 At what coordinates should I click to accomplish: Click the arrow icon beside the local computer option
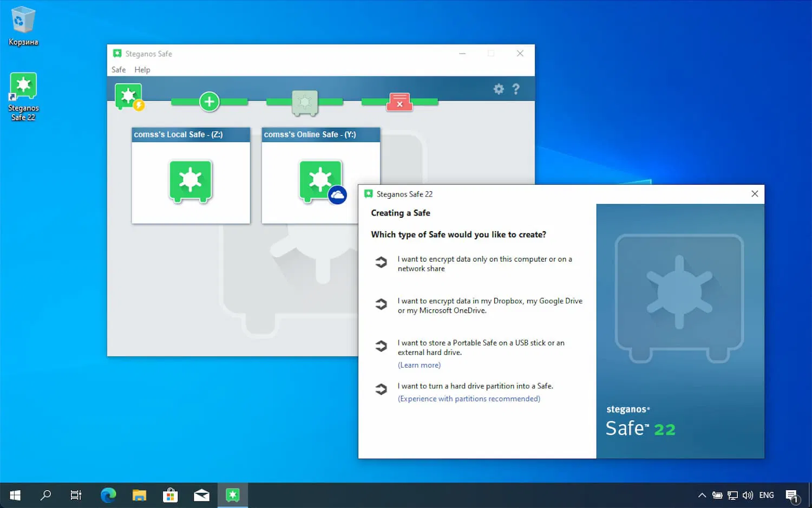pos(381,262)
